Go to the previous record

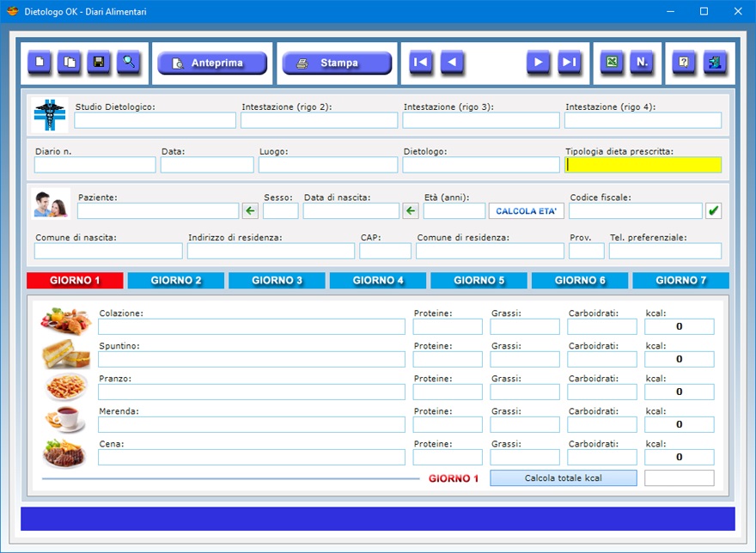(x=452, y=62)
